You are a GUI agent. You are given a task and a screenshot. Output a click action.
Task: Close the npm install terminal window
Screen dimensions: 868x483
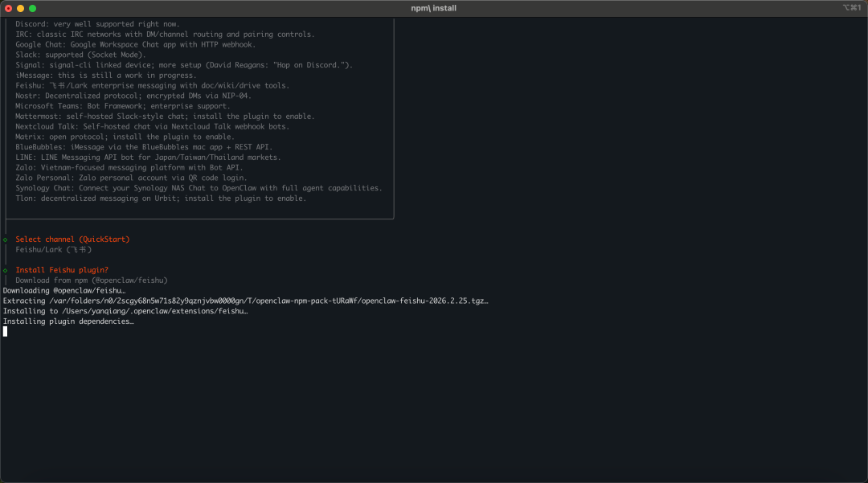[8, 8]
